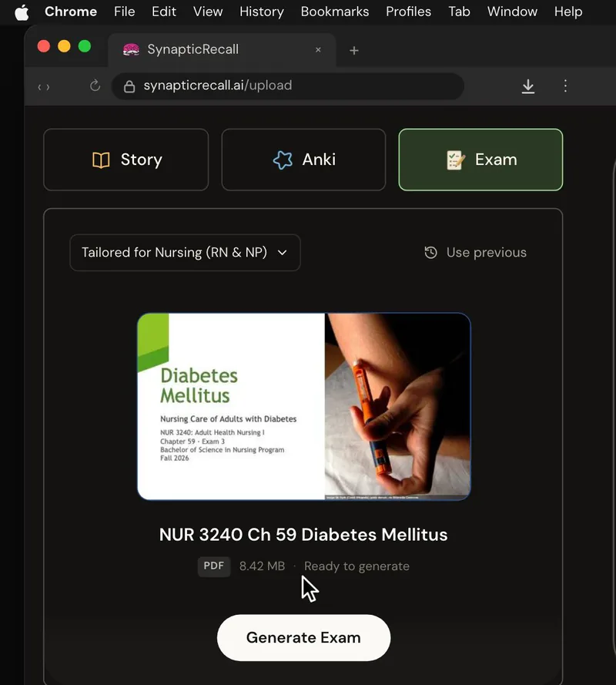Minimize window with yellow button
The height and width of the screenshot is (685, 616).
[64, 46]
